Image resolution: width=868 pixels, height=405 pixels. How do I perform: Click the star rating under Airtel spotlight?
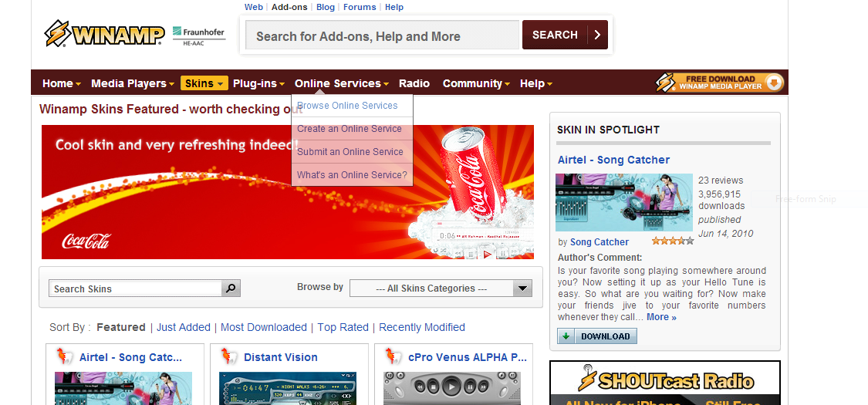[x=673, y=241]
